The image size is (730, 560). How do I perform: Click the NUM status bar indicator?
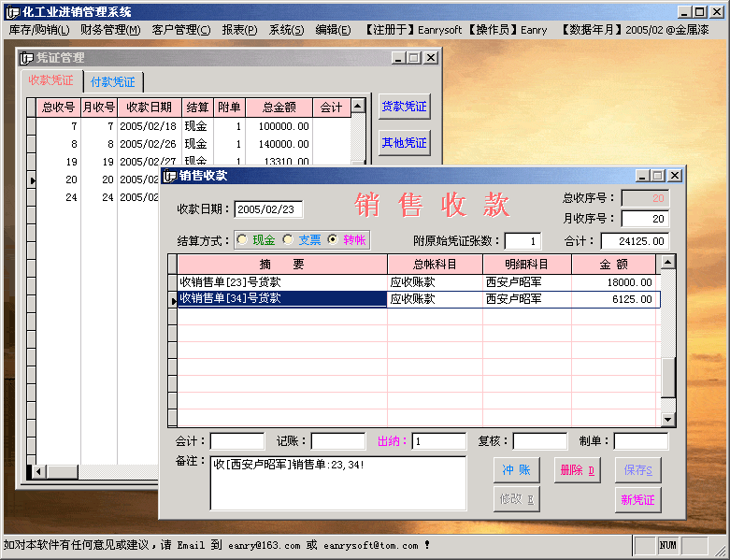click(667, 545)
